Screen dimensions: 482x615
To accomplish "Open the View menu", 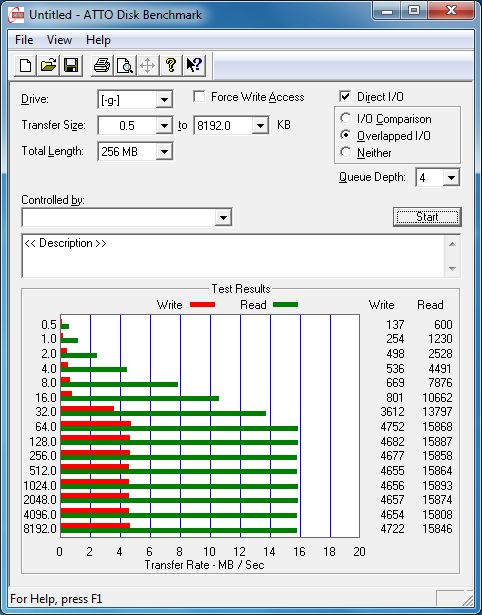I will [59, 40].
